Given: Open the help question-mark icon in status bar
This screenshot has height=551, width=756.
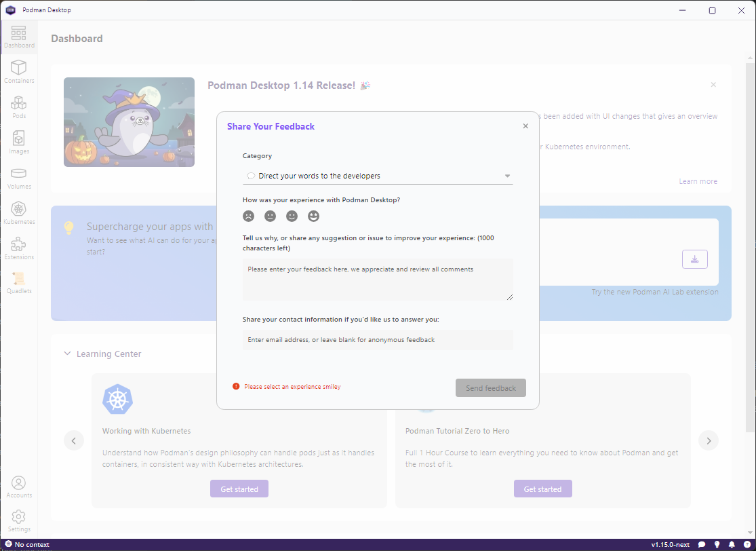Looking at the screenshot, I should (x=747, y=544).
